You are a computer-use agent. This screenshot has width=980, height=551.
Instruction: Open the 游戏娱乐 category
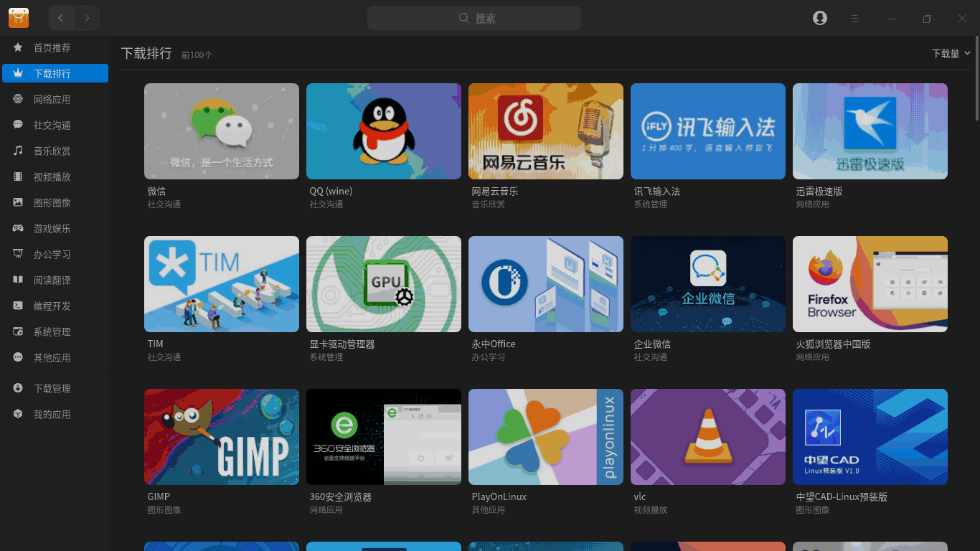(x=55, y=228)
